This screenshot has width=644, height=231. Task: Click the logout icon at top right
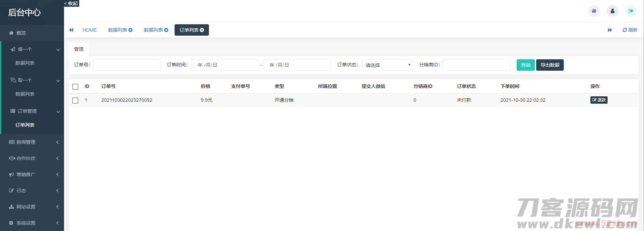[631, 11]
